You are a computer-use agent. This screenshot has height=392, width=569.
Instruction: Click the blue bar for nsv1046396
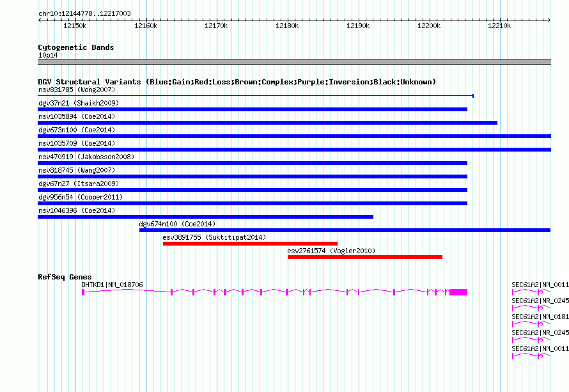(x=205, y=217)
